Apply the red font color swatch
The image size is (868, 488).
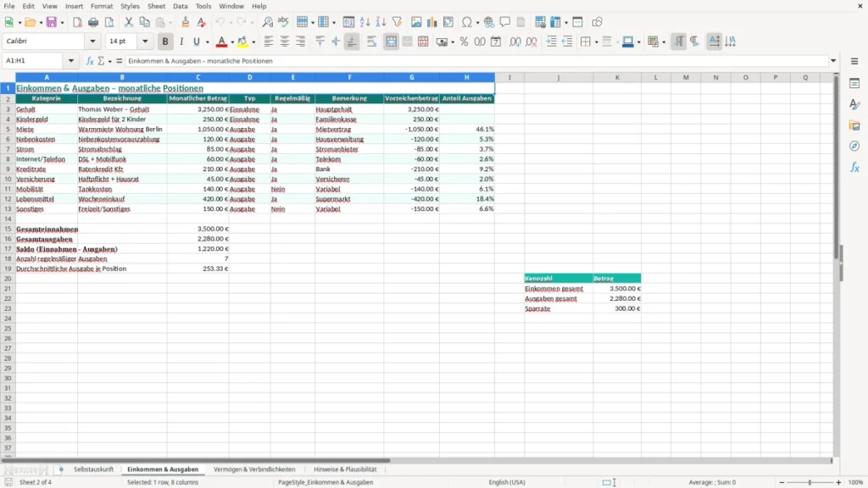pyautogui.click(x=221, y=42)
